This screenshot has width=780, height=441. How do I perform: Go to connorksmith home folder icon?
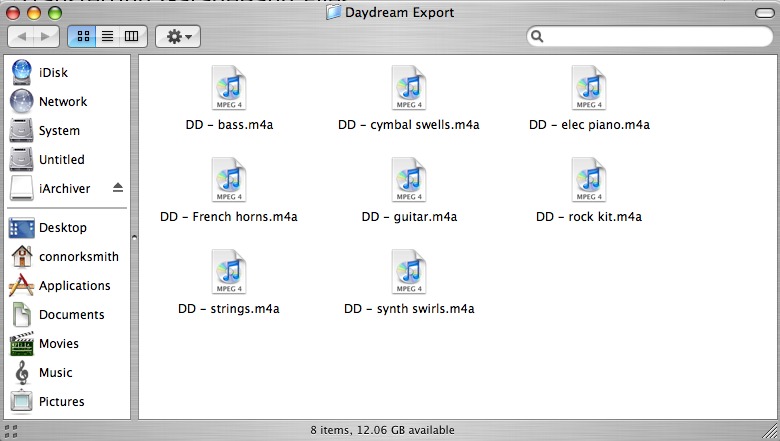[21, 257]
